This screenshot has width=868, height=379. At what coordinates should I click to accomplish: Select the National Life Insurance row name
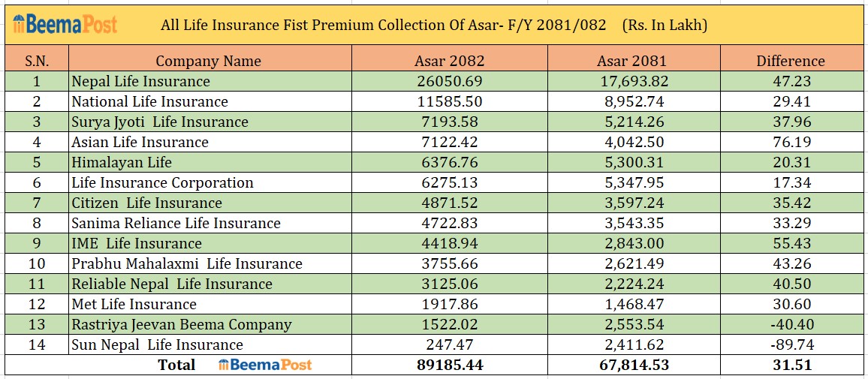[x=149, y=101]
